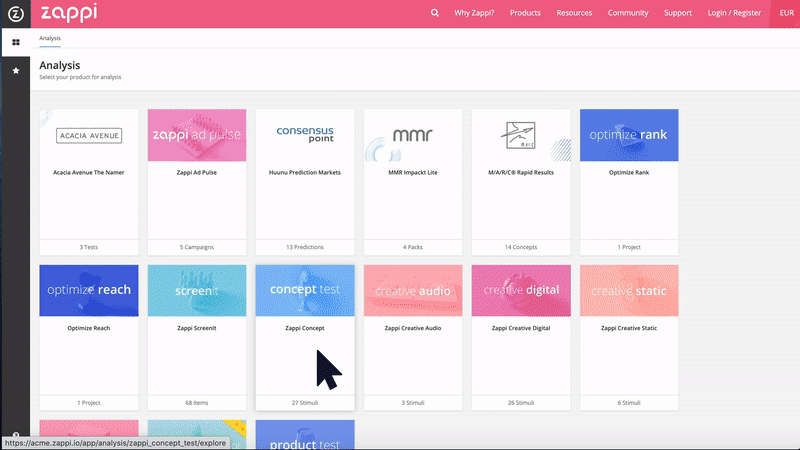Image resolution: width=800 pixels, height=450 pixels.
Task: Open the search magnifier icon
Action: [435, 13]
